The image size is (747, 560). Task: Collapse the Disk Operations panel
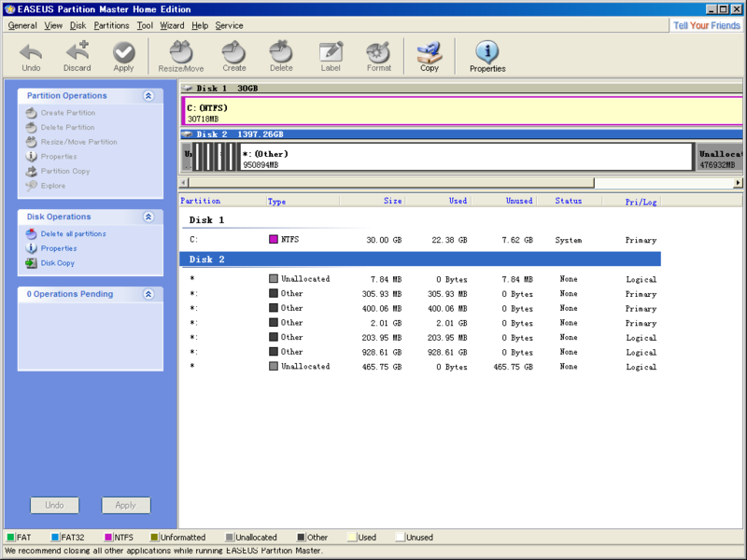pyautogui.click(x=148, y=217)
